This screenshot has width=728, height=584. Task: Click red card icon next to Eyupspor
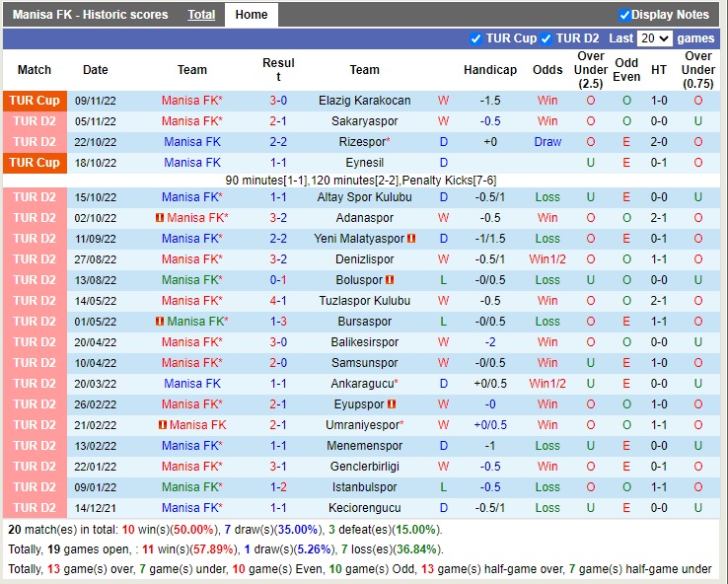point(392,404)
